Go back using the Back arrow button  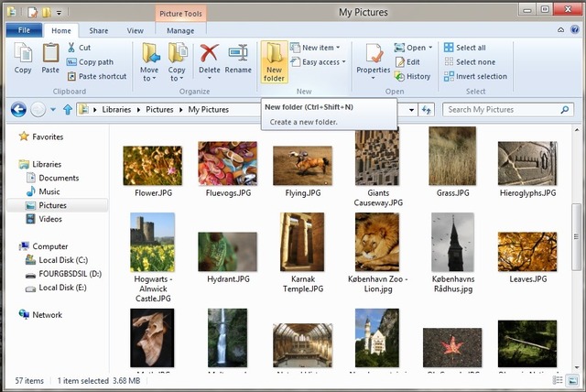pos(17,110)
